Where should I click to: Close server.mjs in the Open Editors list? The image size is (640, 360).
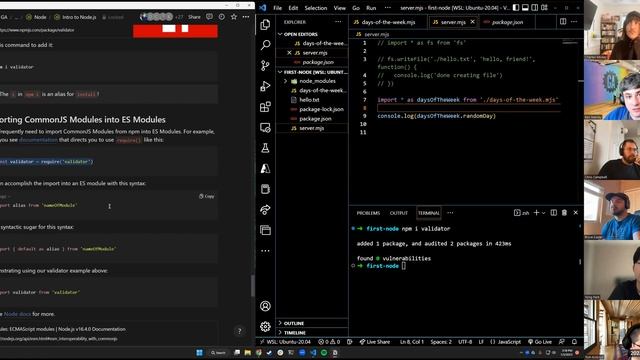click(289, 53)
